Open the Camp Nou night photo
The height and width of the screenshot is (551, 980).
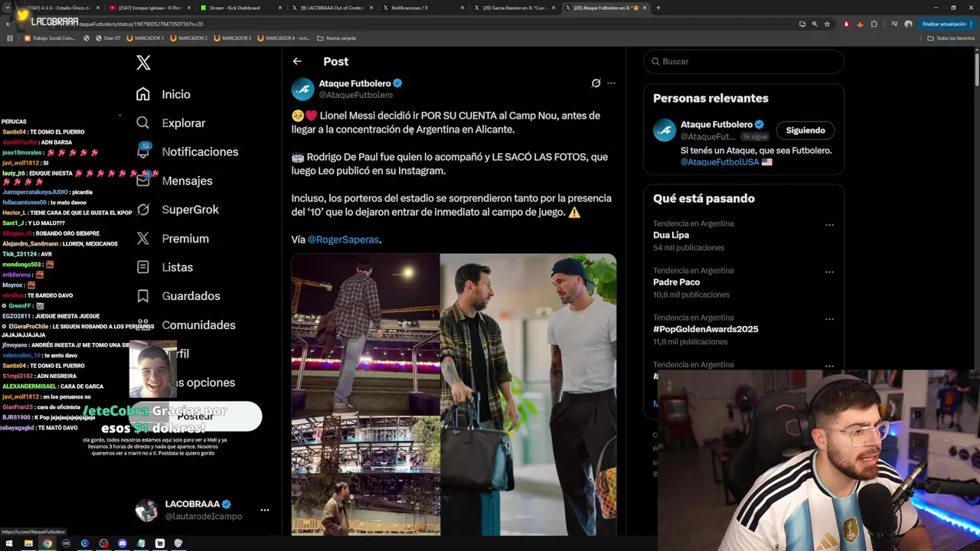pos(365,334)
